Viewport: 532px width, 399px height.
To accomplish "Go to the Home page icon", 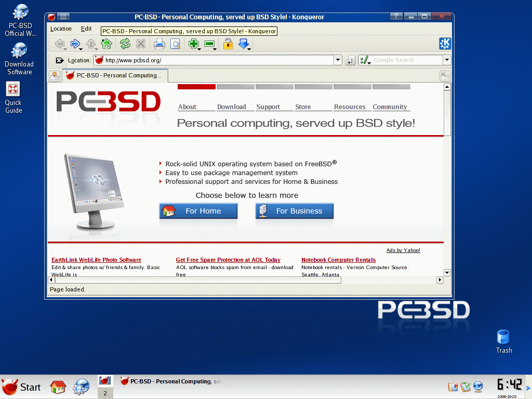I will pos(107,44).
